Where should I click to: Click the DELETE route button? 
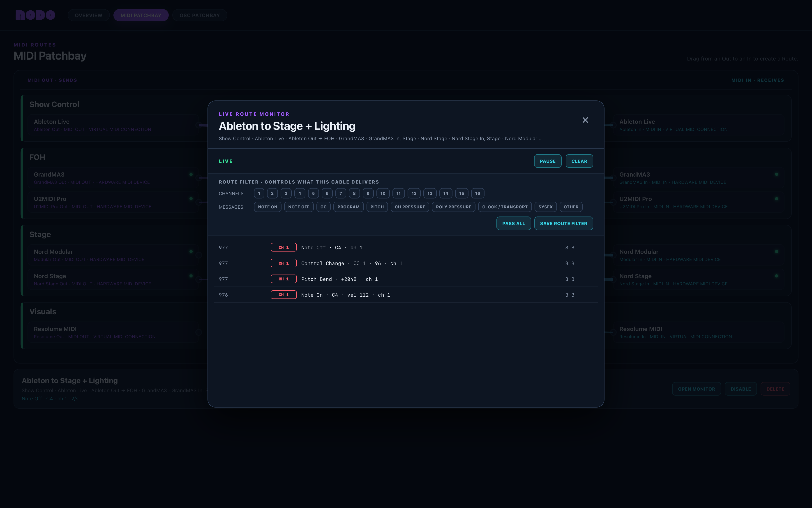(775, 389)
